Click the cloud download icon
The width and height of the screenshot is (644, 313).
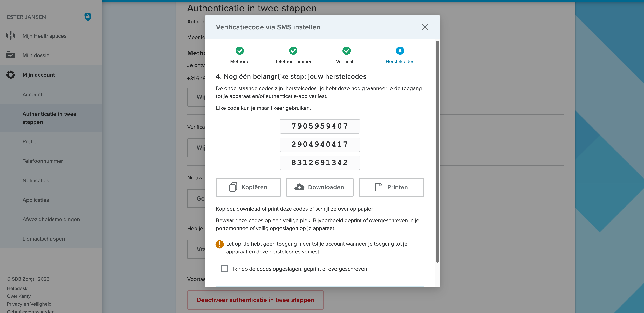point(299,187)
